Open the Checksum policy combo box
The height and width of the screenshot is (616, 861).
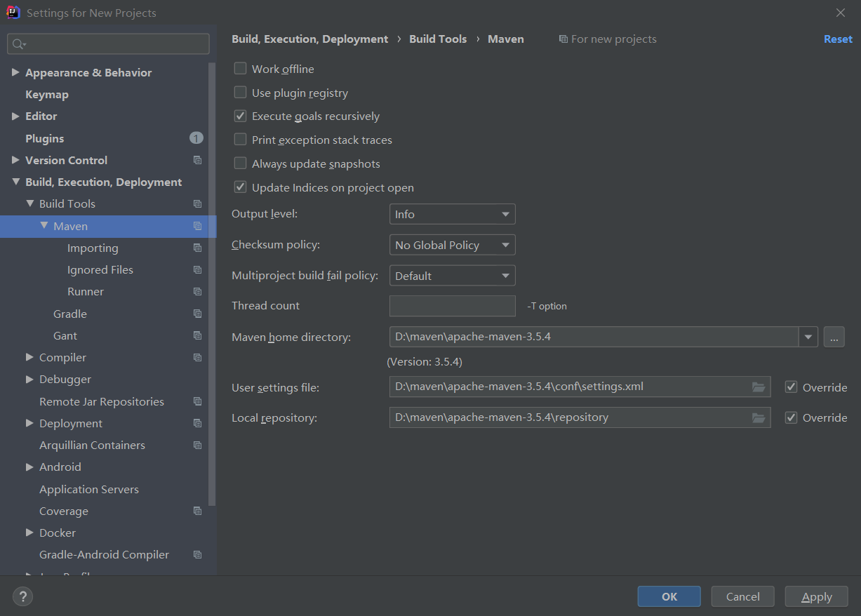(x=452, y=245)
